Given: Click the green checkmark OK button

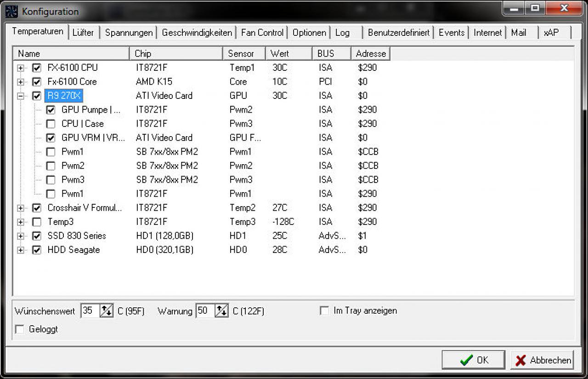Looking at the screenshot, I should (474, 360).
